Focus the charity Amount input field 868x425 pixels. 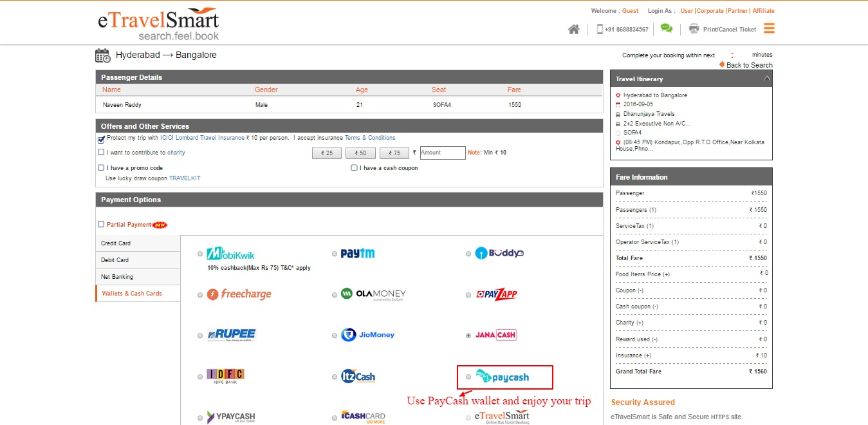pos(443,153)
